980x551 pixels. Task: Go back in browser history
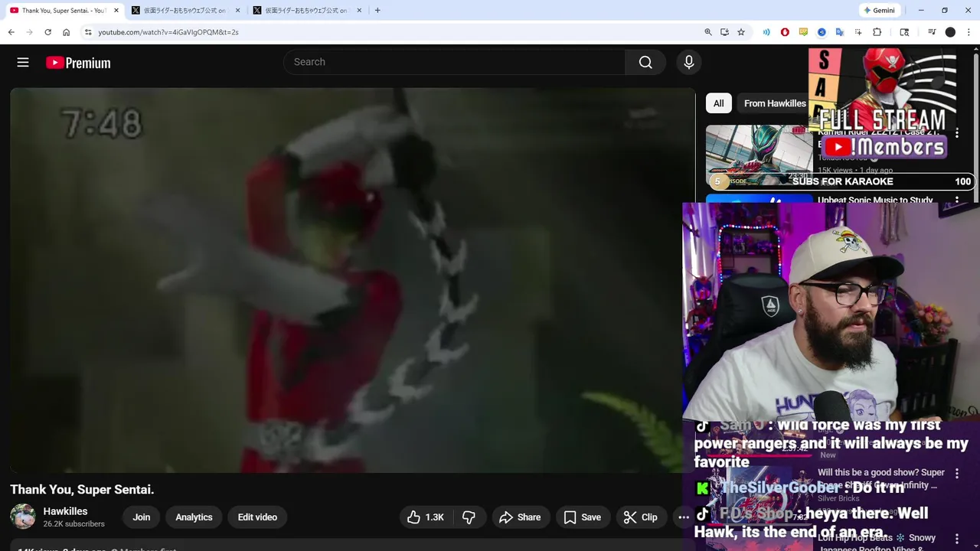11,32
